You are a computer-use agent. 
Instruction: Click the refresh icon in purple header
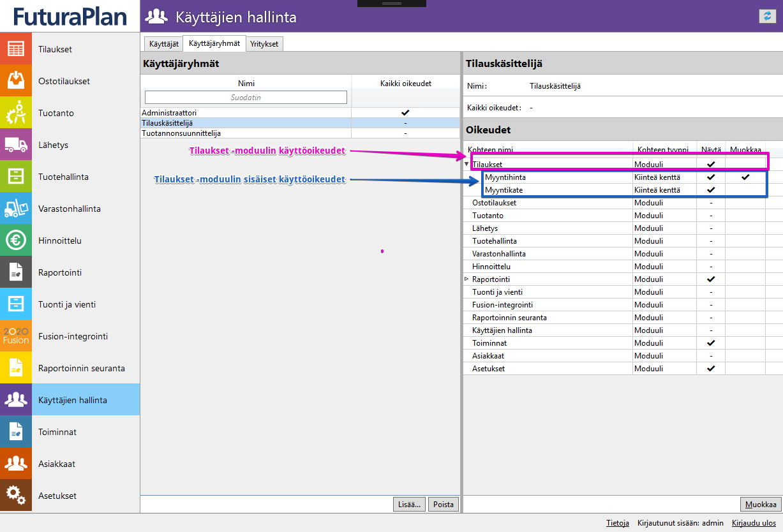(x=766, y=17)
